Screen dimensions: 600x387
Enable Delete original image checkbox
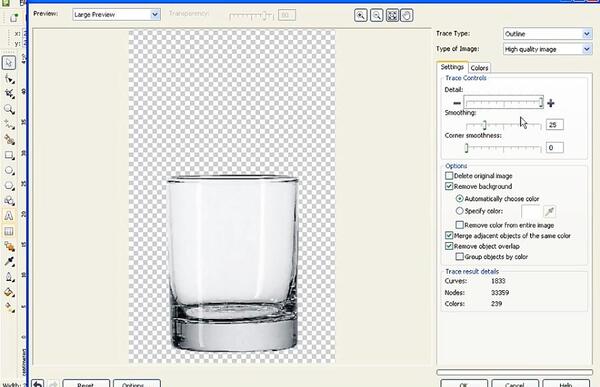click(x=449, y=176)
